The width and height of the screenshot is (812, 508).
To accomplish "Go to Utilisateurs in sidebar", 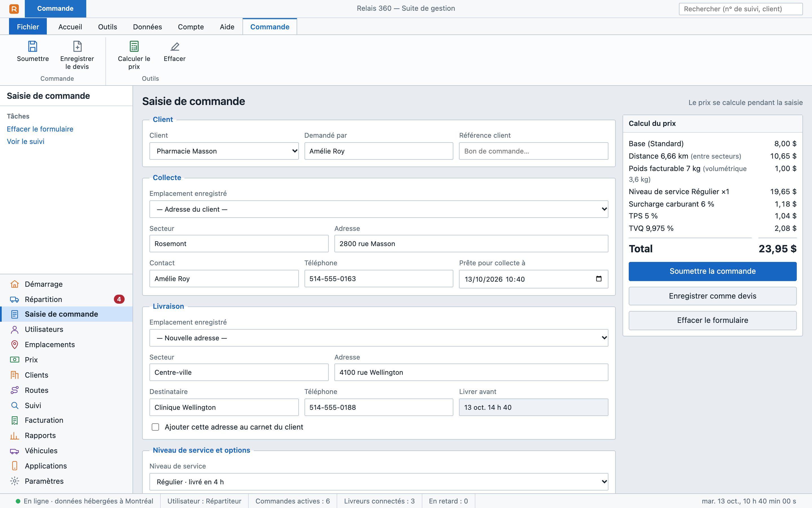I will tap(67, 329).
